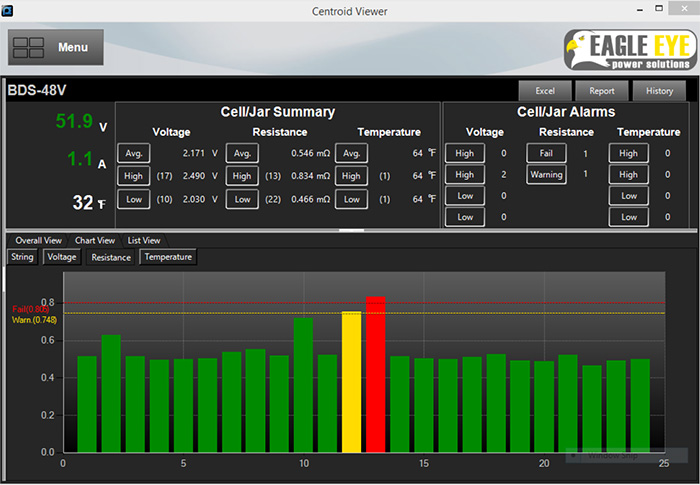Click the red failed bar in chart

point(375,375)
